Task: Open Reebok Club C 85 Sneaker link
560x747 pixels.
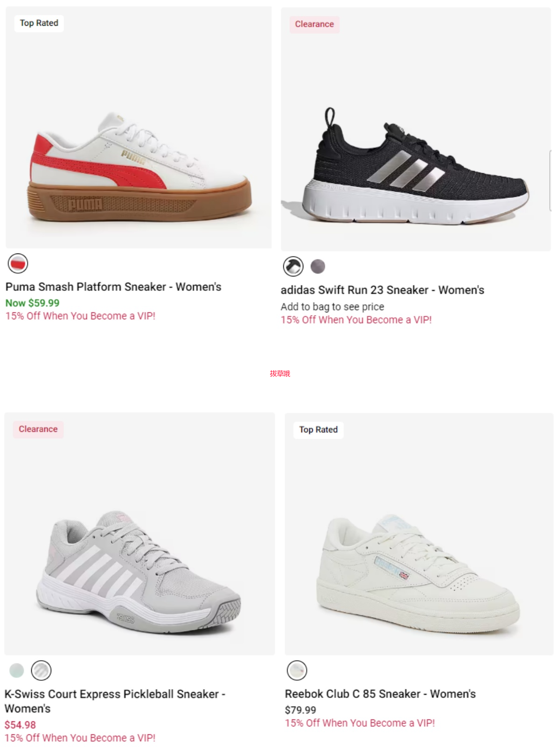Action: point(380,694)
